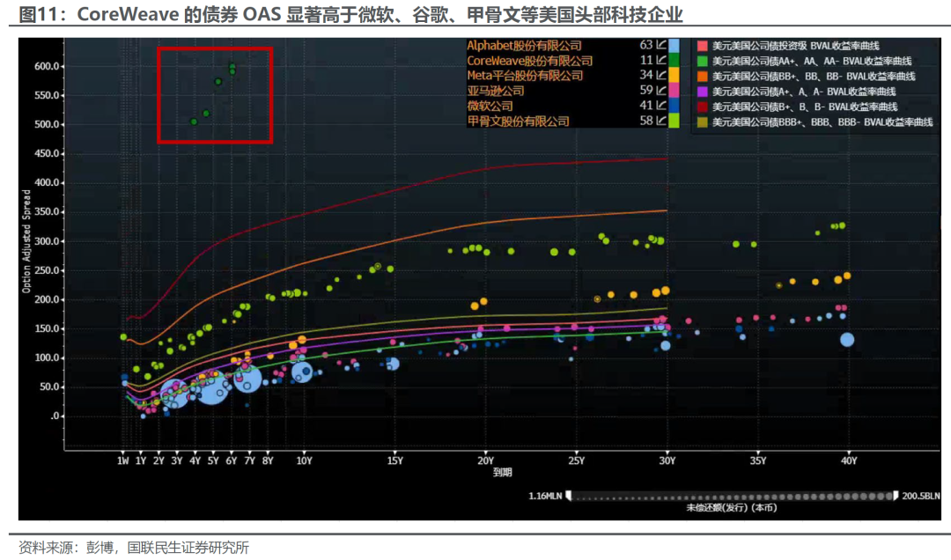The image size is (951, 560).
Task: Click chart icon in the 微软公司 legend row
Action: coord(661,106)
